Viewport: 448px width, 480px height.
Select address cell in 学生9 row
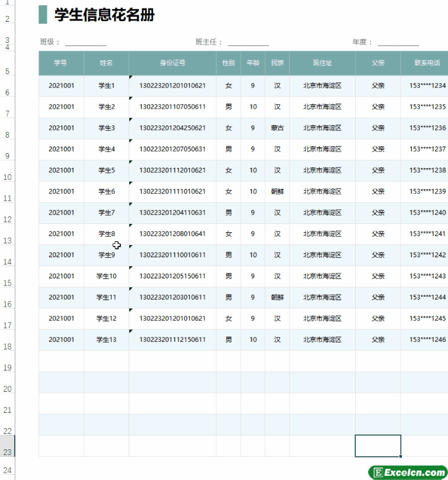point(323,255)
